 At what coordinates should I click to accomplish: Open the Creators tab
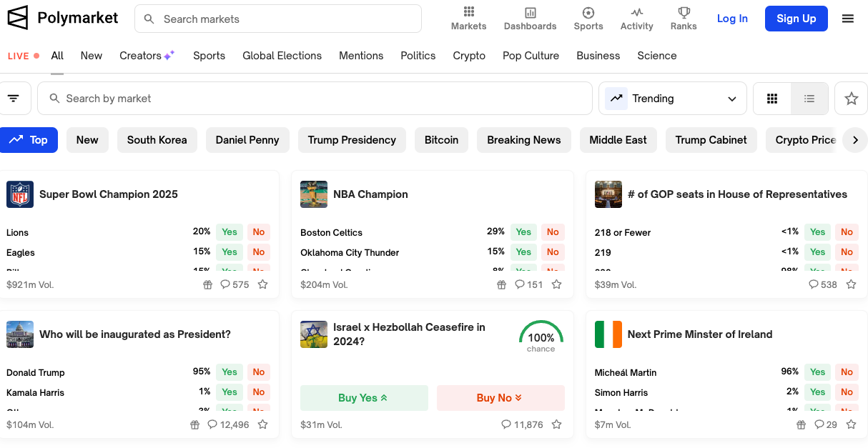(x=147, y=56)
